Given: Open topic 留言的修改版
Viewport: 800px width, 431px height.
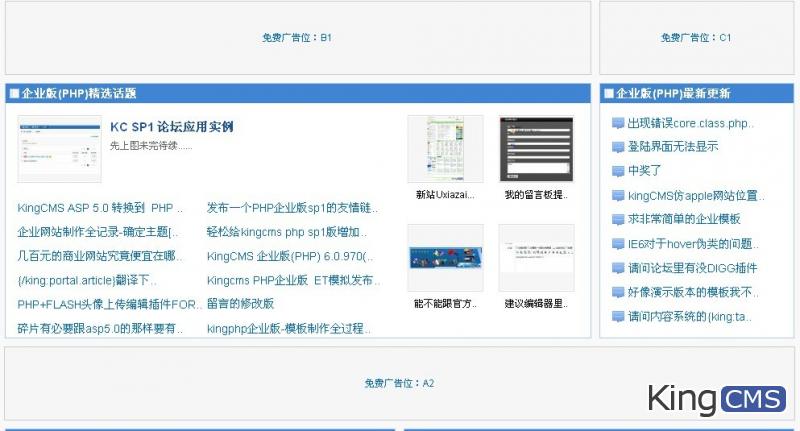Looking at the screenshot, I should pos(240,304).
